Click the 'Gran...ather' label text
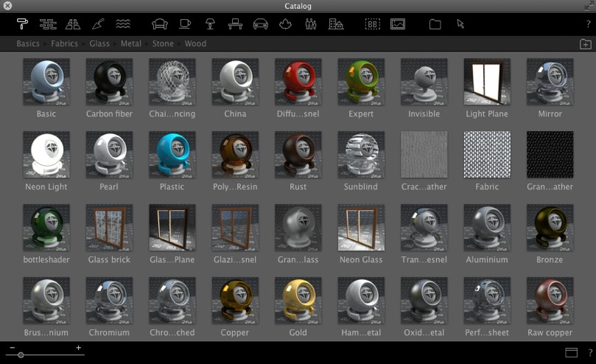Viewport: 596px width, 364px height. coord(550,186)
